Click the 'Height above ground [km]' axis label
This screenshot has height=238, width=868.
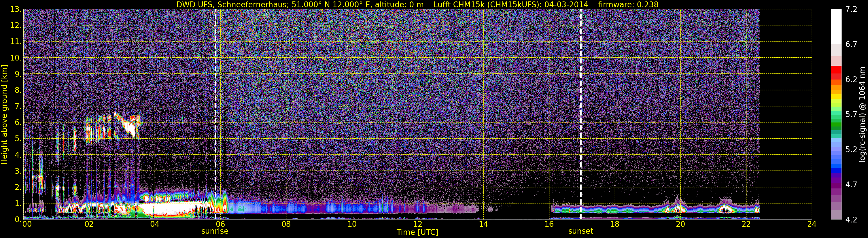click(x=4, y=115)
